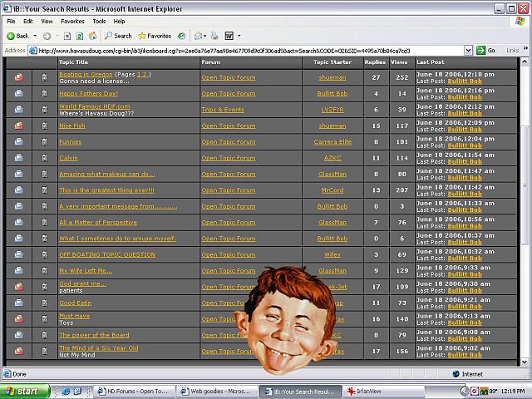The width and height of the screenshot is (532, 399).
Task: Open the address bar URL dropdown
Action: tap(469, 50)
